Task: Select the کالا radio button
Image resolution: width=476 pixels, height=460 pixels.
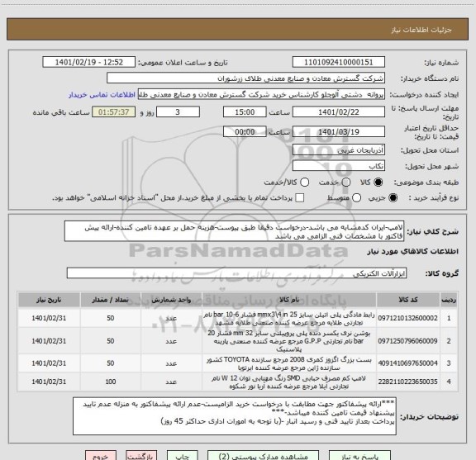Action: click(x=378, y=183)
